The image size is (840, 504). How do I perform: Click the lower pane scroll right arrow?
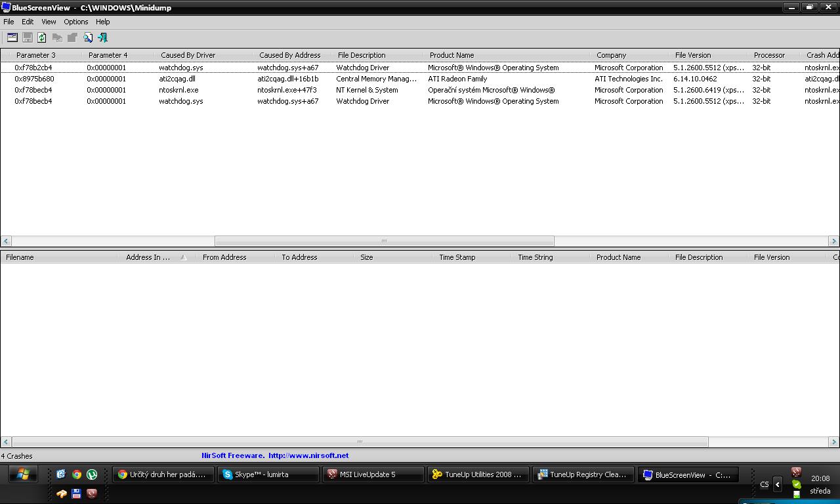(833, 442)
